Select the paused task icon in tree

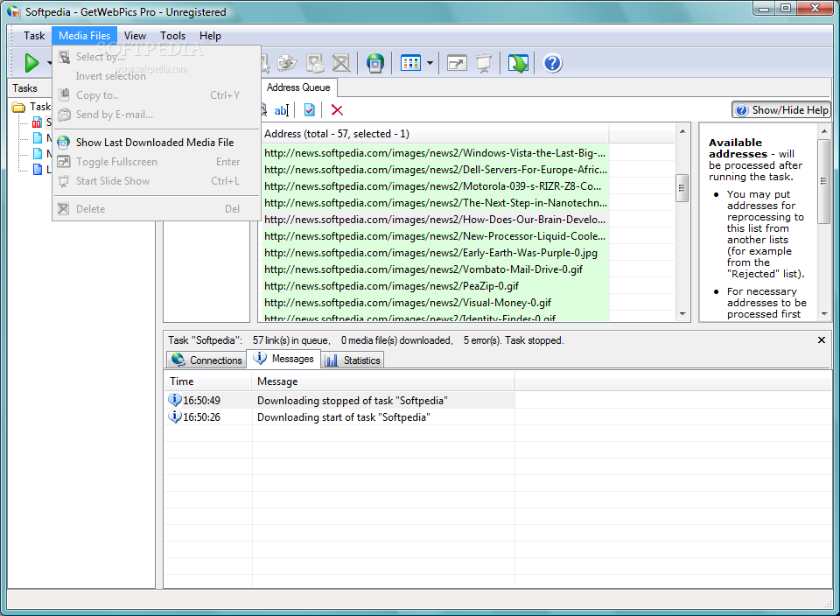(37, 122)
